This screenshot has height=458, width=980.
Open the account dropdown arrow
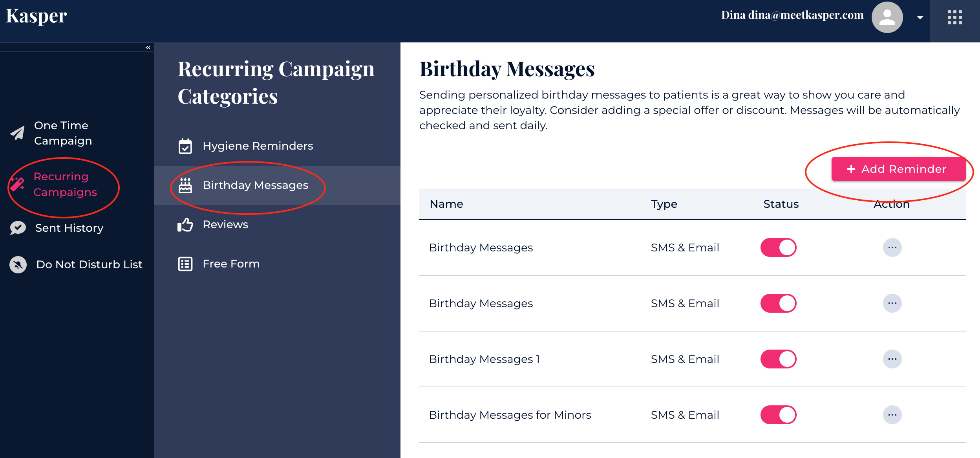click(x=920, y=17)
